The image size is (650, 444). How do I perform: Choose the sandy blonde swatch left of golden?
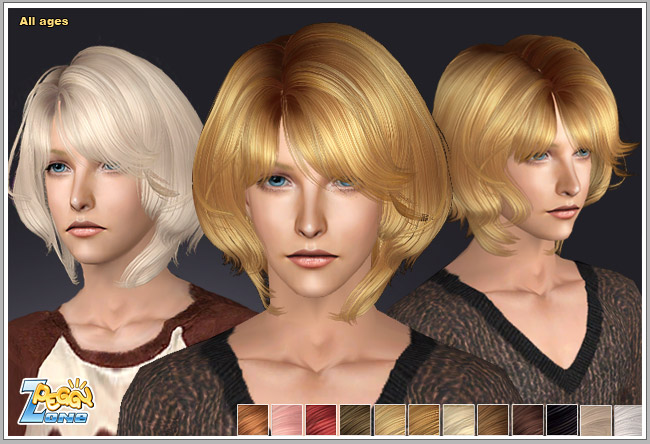pos(390,420)
